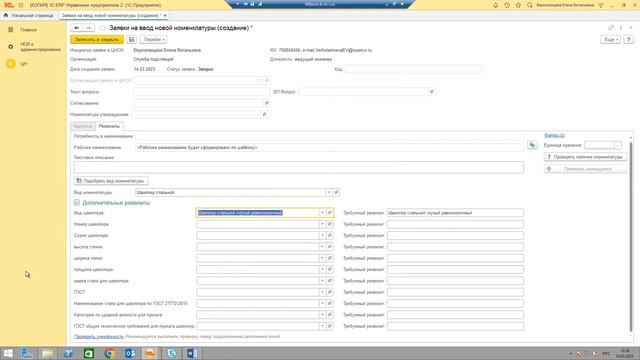Viewport: 640px width, 360px height.
Task: Open Google Chrome from taskbar
Action: click(109, 353)
